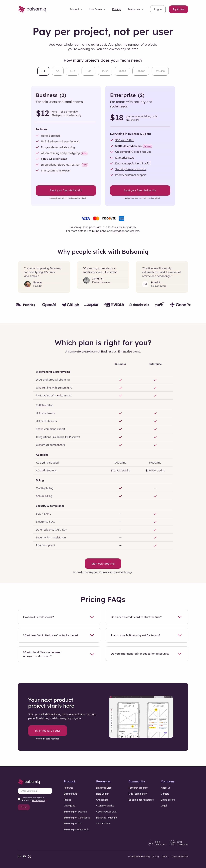Check the Privacy Policy agreement checkbox
The height and width of the screenshot is (868, 206).
click(19, 799)
